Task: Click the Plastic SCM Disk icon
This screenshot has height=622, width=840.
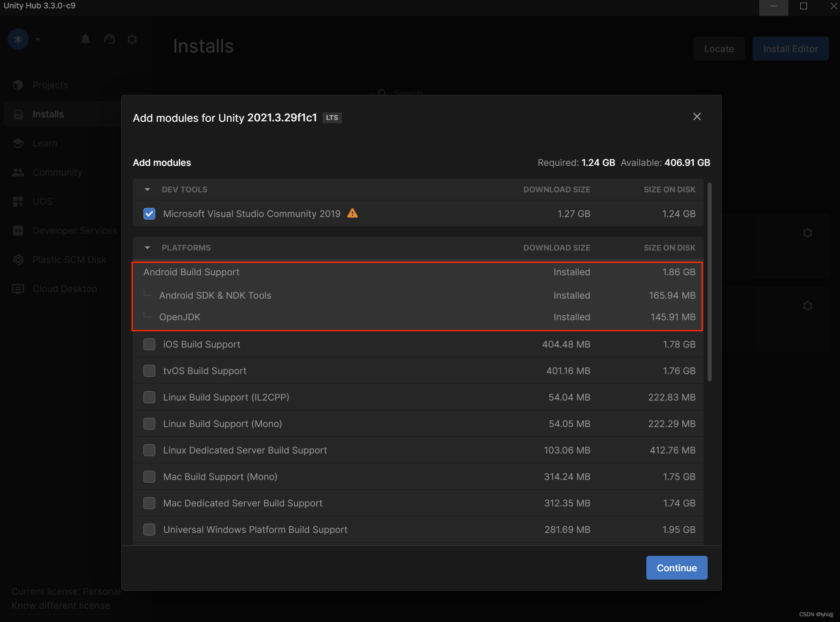Action: pyautogui.click(x=18, y=260)
